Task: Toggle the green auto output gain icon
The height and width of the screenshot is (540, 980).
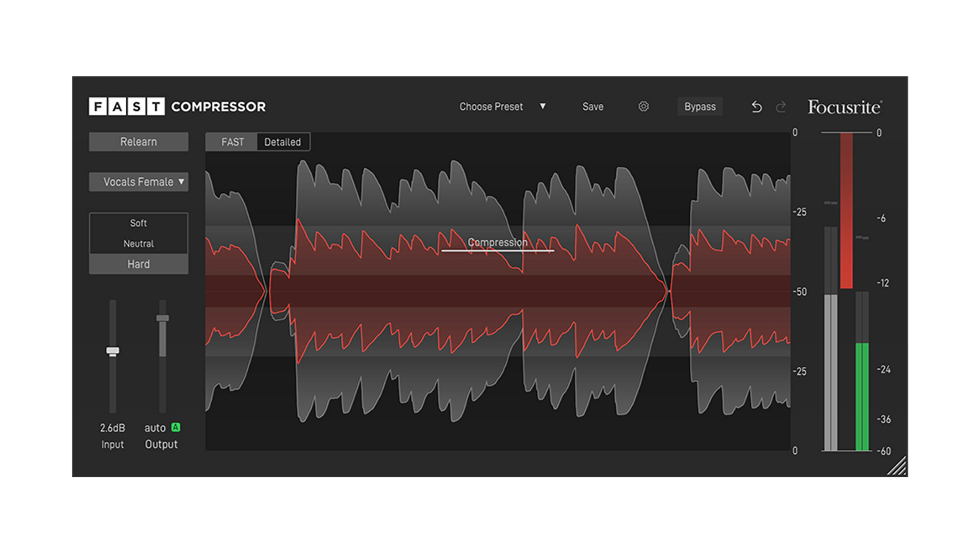Action: pos(176,427)
